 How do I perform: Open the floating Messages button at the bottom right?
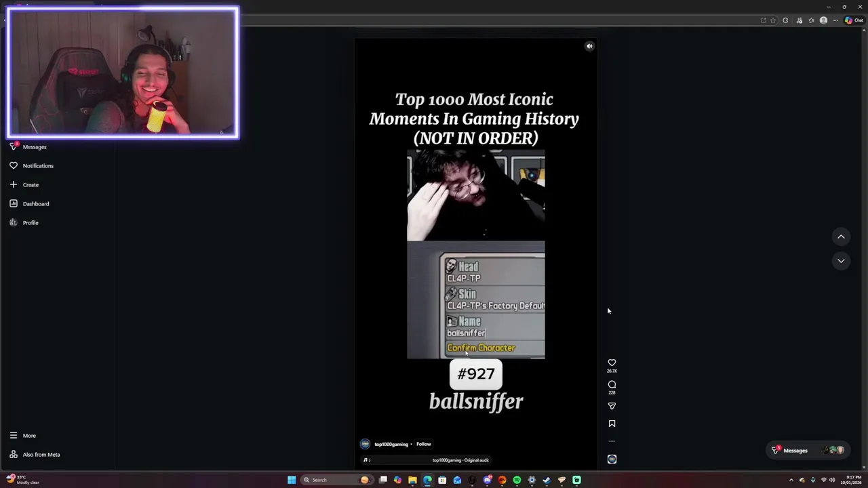pos(807,450)
